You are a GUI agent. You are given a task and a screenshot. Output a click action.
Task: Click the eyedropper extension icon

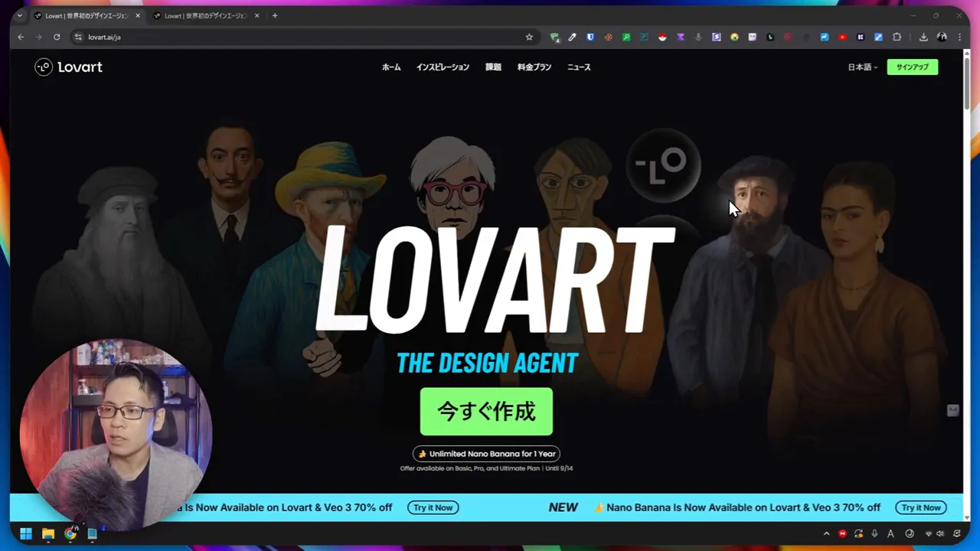[572, 37]
